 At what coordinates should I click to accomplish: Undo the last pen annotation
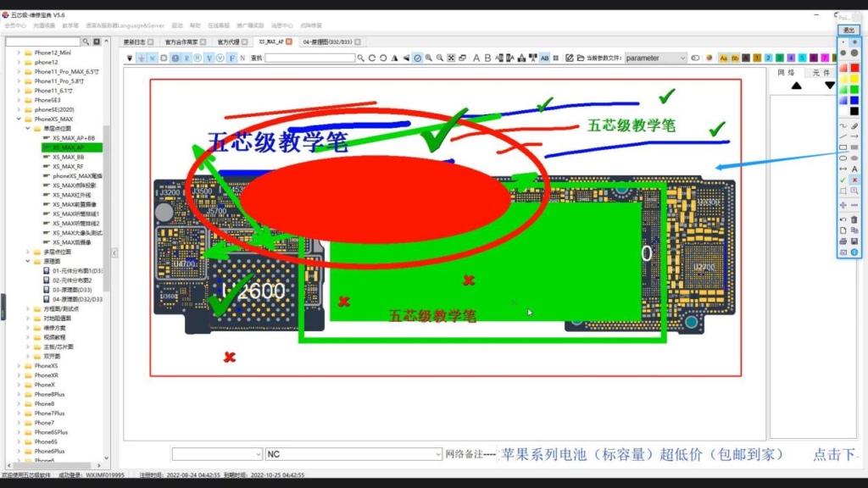pos(843,219)
